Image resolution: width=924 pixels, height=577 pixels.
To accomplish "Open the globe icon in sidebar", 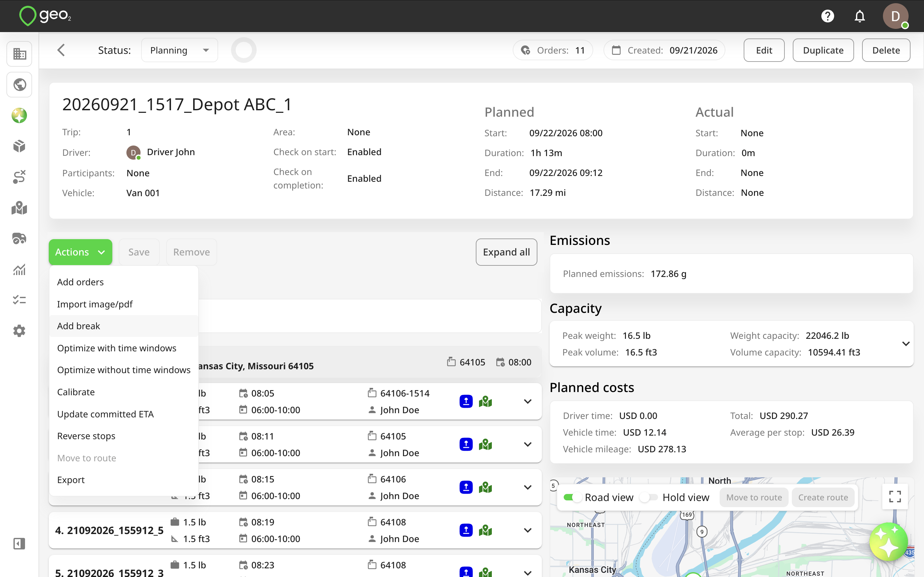I will [x=20, y=84].
